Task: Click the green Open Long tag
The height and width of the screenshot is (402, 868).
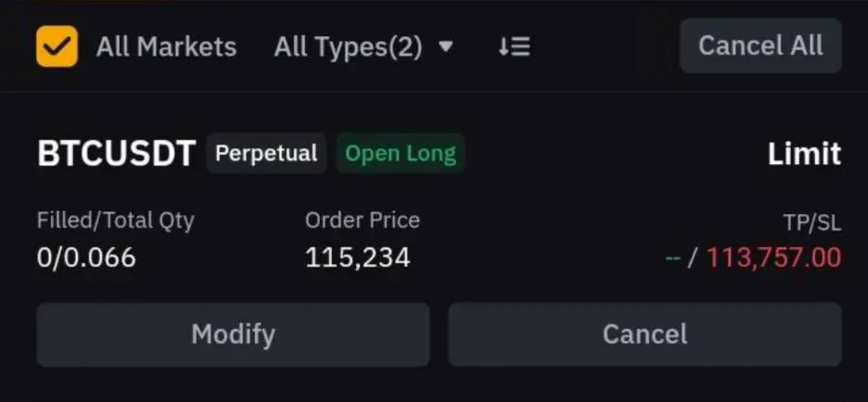Action: tap(401, 153)
